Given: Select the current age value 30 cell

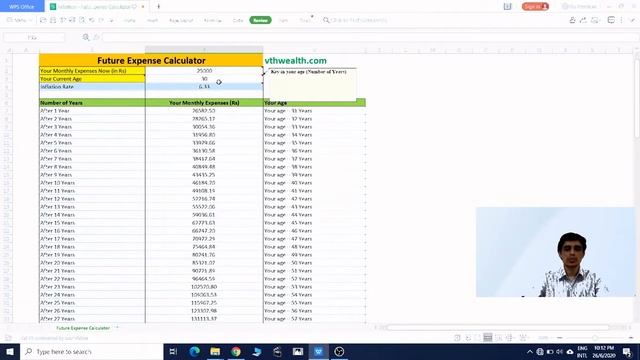Looking at the screenshot, I should (204, 79).
